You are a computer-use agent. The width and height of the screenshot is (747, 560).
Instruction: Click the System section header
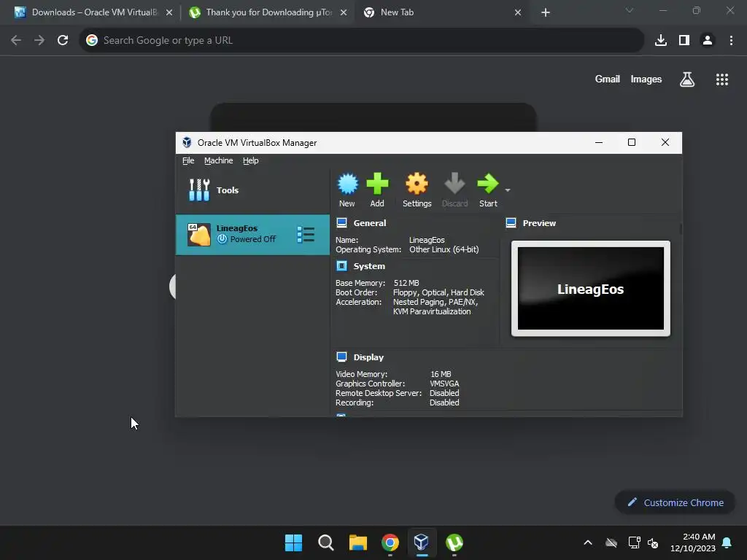coord(369,266)
